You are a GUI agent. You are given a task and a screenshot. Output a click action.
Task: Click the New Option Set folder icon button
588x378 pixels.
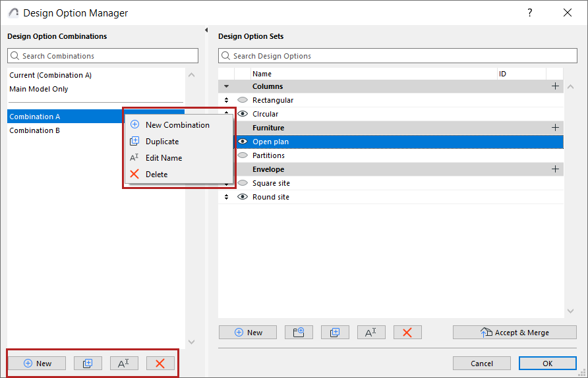point(299,333)
